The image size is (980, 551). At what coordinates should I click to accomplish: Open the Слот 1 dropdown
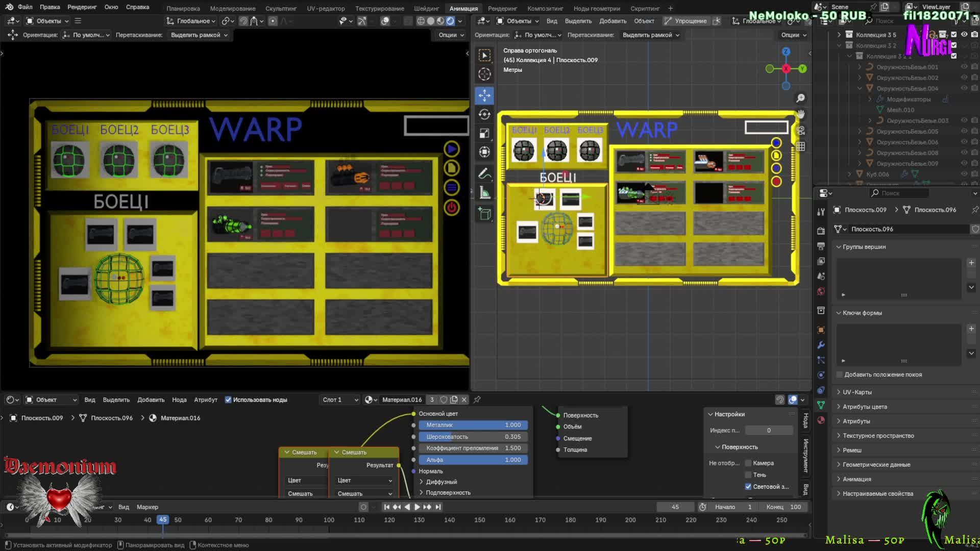click(340, 400)
